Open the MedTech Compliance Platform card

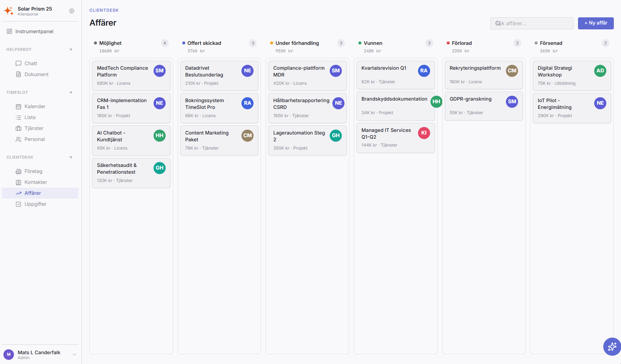pos(131,75)
